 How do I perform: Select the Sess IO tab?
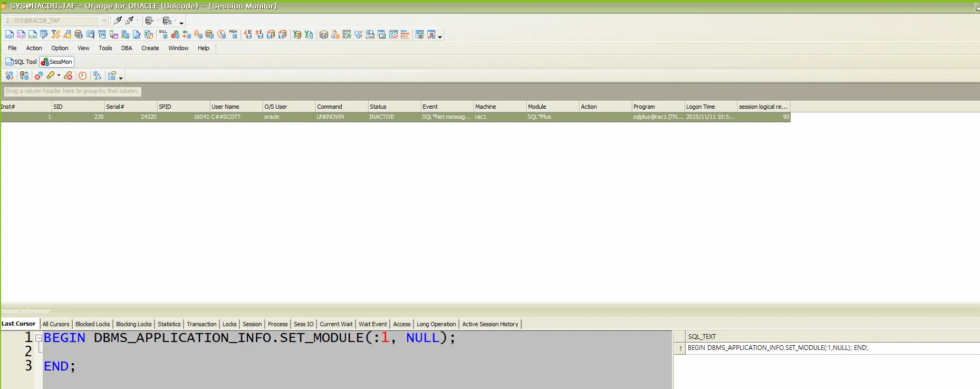(303, 324)
